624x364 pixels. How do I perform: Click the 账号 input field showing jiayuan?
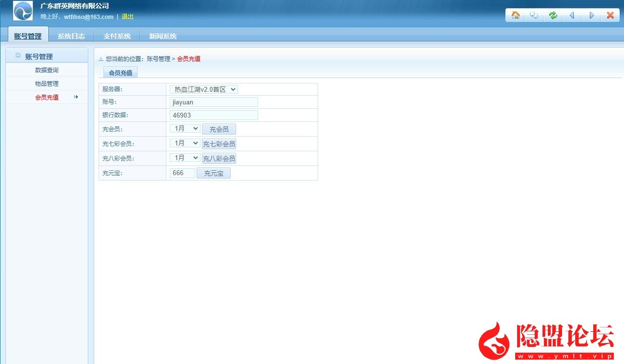pos(213,102)
